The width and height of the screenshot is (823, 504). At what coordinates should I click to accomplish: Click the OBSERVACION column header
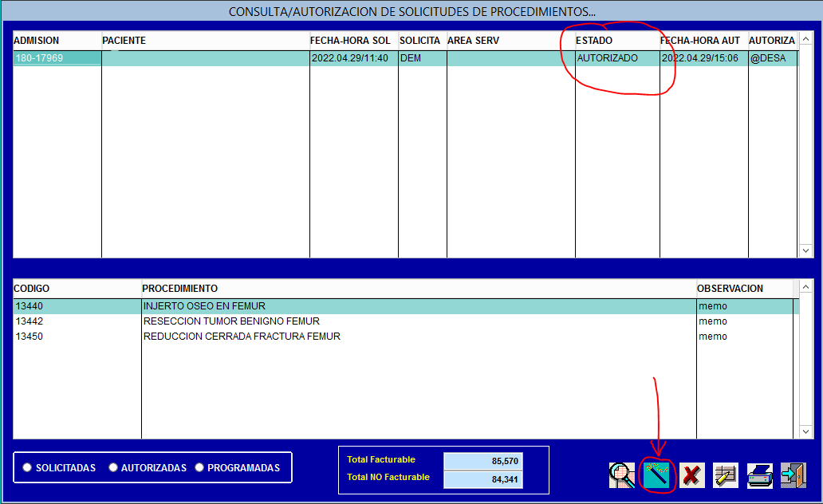[x=745, y=288]
